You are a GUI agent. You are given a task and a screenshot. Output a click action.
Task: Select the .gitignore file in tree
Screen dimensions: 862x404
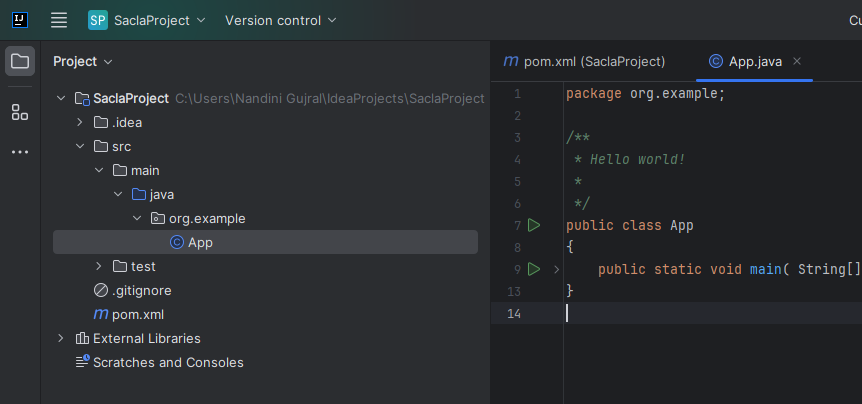tap(141, 290)
